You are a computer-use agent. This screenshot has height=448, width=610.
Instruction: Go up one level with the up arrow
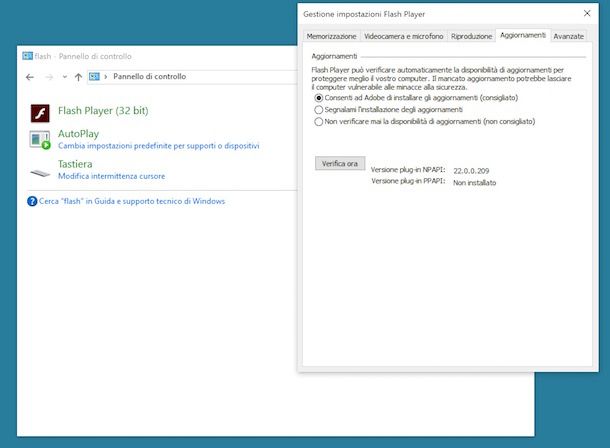(x=78, y=77)
